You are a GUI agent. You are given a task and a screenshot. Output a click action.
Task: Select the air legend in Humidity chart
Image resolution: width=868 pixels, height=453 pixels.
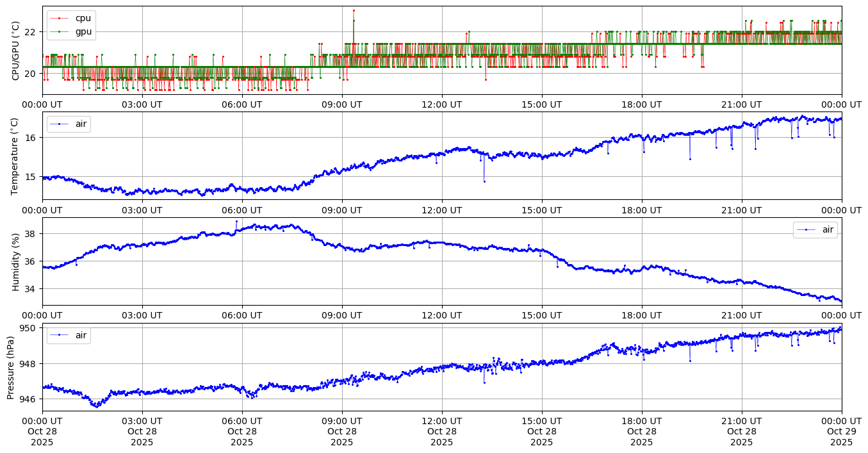pos(815,229)
